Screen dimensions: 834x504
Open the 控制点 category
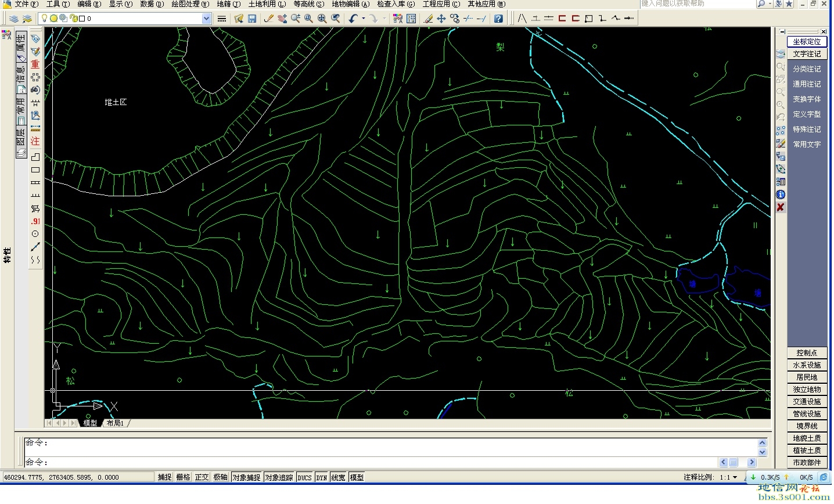(807, 353)
